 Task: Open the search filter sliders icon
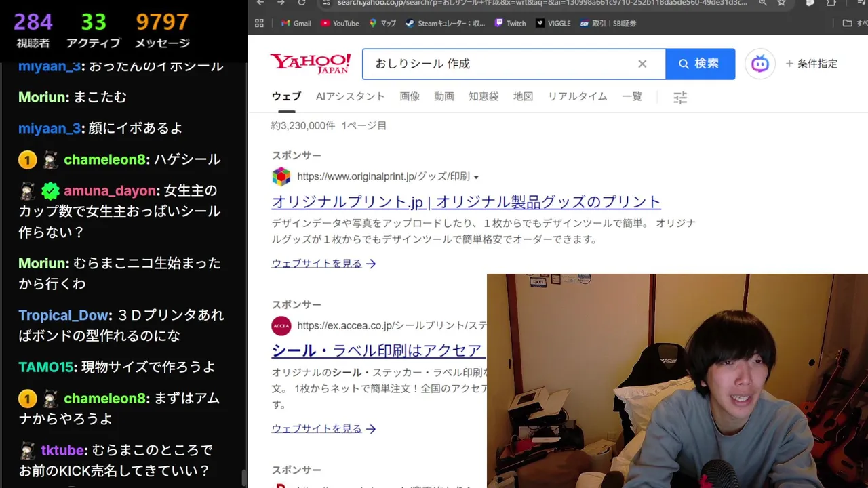680,98
